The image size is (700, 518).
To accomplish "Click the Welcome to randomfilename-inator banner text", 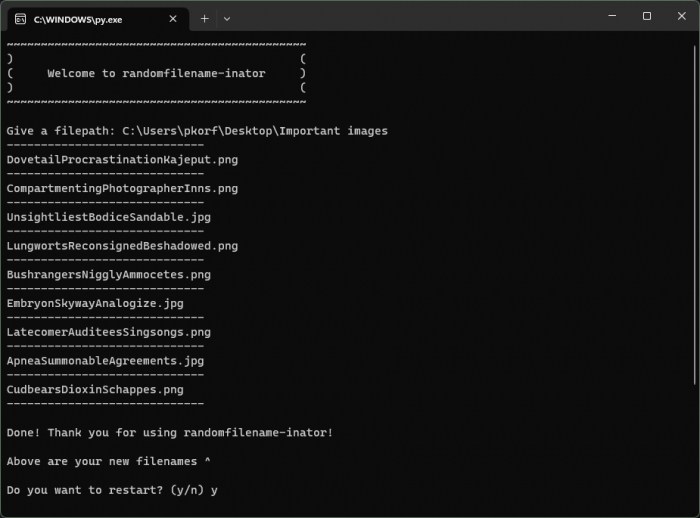I will (x=156, y=73).
